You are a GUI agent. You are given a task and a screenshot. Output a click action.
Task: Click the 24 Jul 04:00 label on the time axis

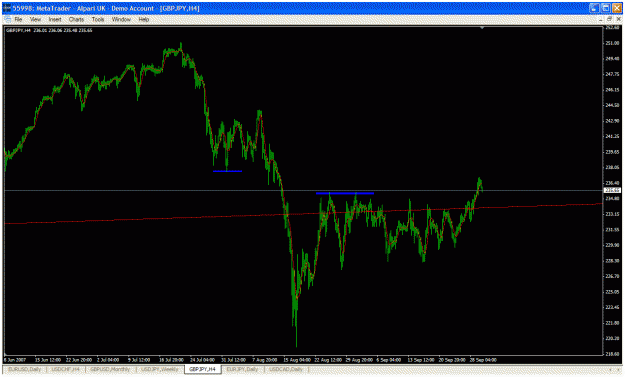(x=202, y=360)
